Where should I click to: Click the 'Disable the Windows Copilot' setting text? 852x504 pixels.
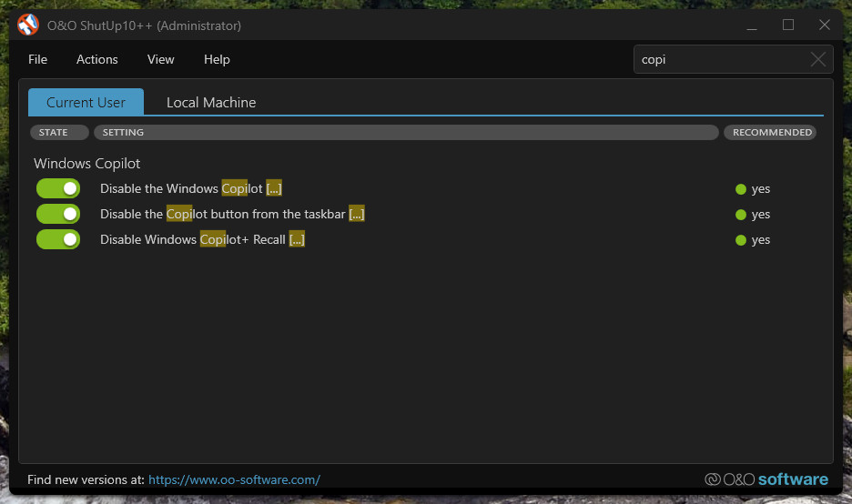coord(181,188)
